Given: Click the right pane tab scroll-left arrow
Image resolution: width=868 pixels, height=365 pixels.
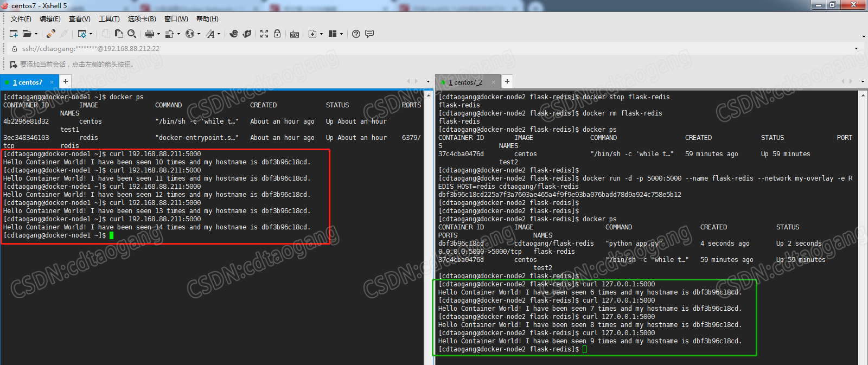Looking at the screenshot, I should click(x=843, y=81).
